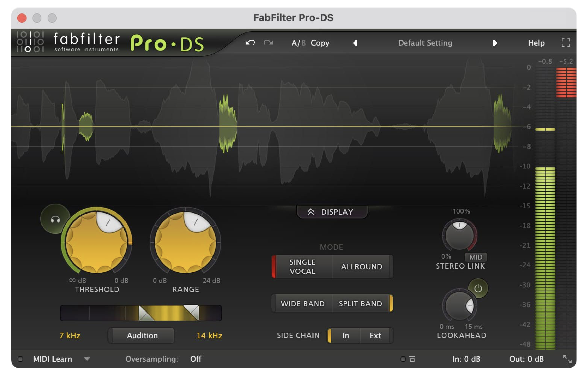Enter full screen mode icon
Screen dimensions: 588x376
point(566,43)
